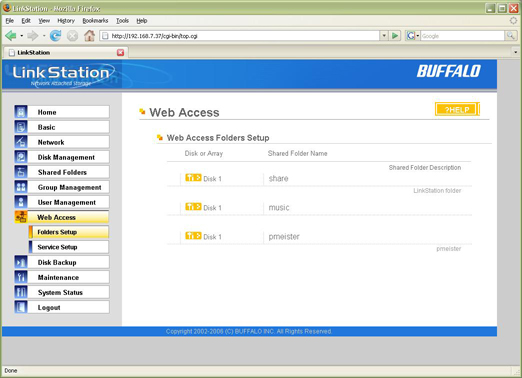Open the Bookmarks menu
Screen dimensions: 522x378
[95, 21]
